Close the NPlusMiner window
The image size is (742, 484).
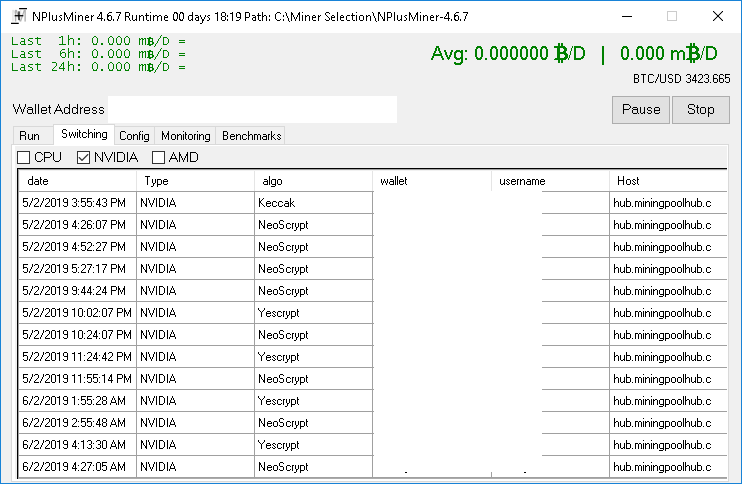click(718, 16)
